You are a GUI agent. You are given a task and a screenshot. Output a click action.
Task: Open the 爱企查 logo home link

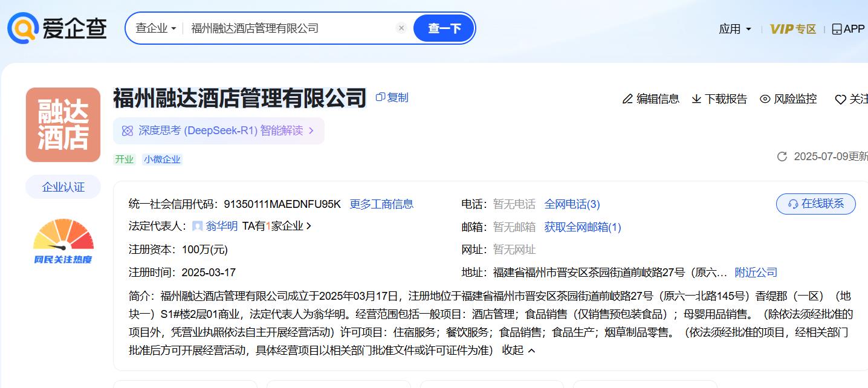[57, 28]
